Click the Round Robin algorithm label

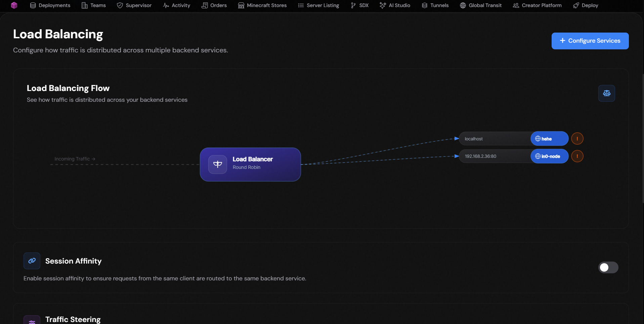pyautogui.click(x=247, y=167)
